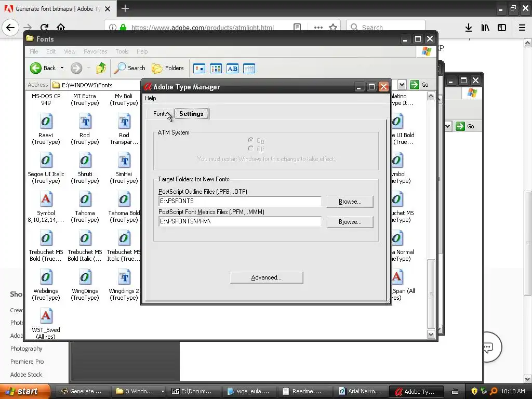
Task: Open the Favorites menu in Fonts window
Action: click(96, 51)
